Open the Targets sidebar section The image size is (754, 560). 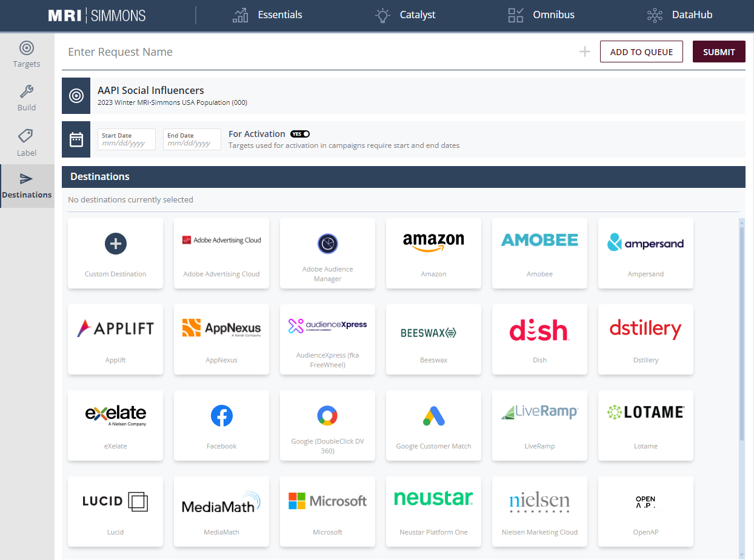point(27,54)
